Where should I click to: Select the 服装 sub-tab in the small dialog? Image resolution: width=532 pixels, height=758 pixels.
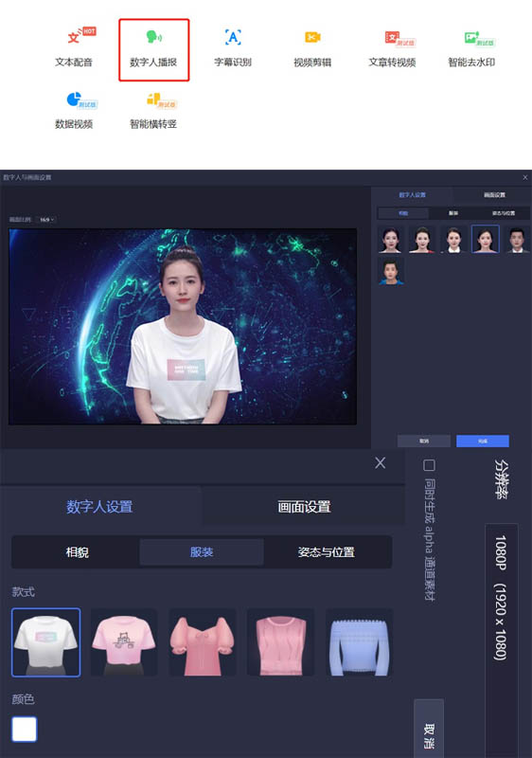click(453, 213)
